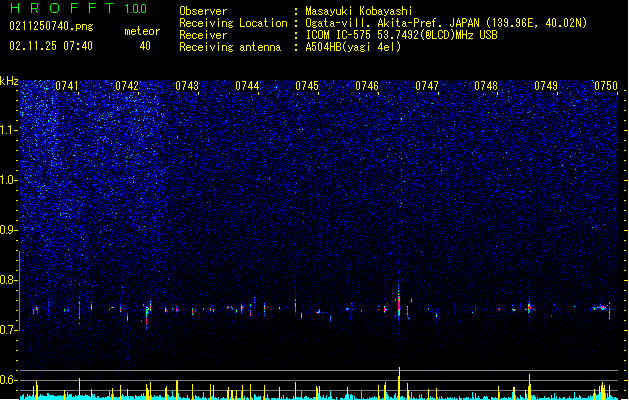Click the kHz axis unit label
Screen dimensions: 629x400
[x=9, y=81]
